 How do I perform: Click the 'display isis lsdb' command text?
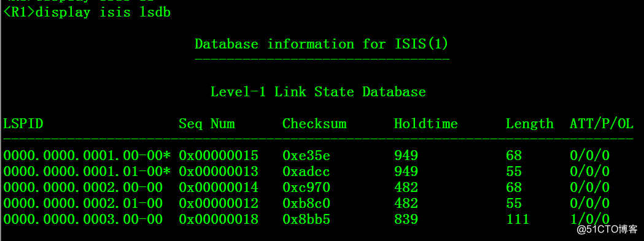(103, 12)
